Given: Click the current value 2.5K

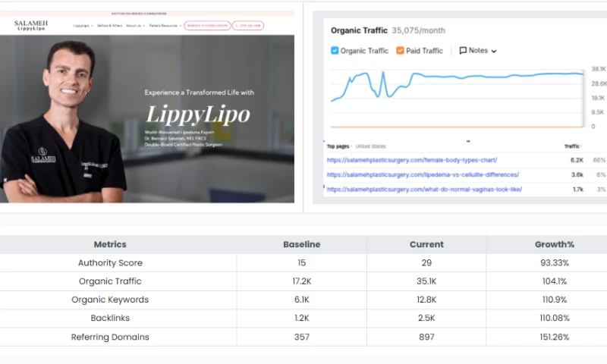Looking at the screenshot, I should pos(426,318).
